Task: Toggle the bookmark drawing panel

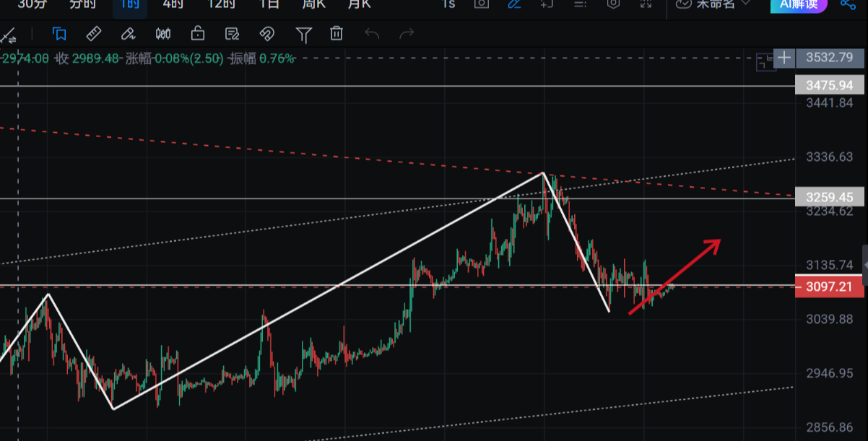Action: click(x=59, y=33)
